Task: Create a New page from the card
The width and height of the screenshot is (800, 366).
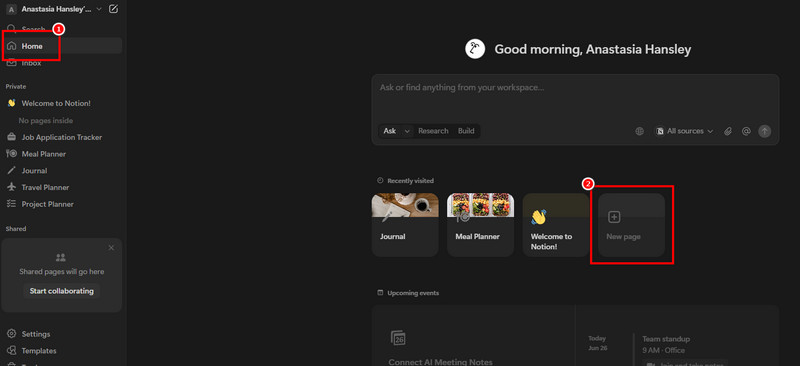Action: click(632, 225)
